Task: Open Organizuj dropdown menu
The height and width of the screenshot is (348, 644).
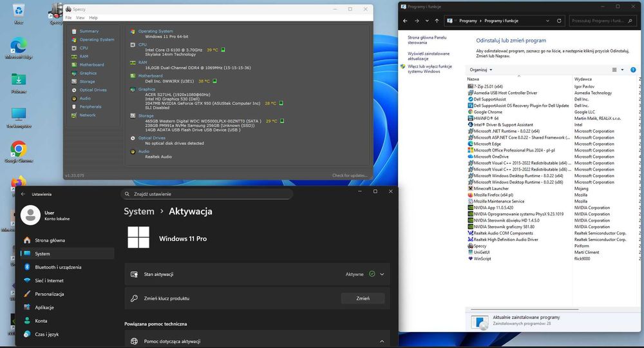Action: pos(481,70)
